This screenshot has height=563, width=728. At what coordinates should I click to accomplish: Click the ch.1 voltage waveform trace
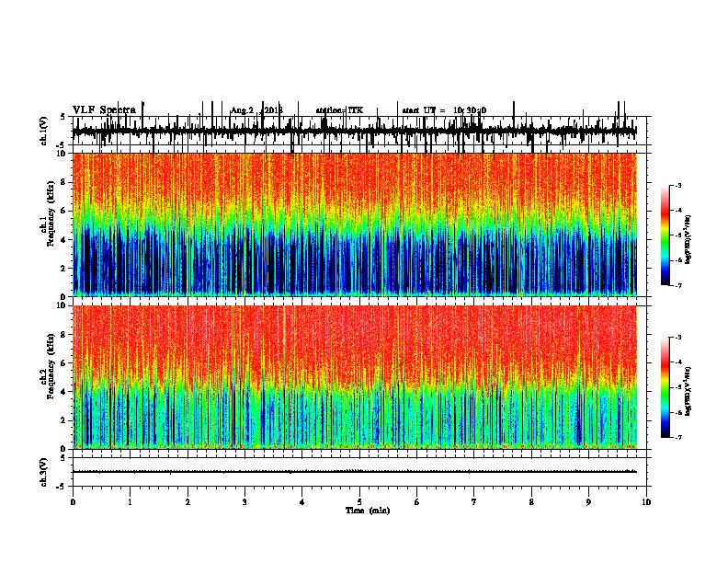pos(355,132)
